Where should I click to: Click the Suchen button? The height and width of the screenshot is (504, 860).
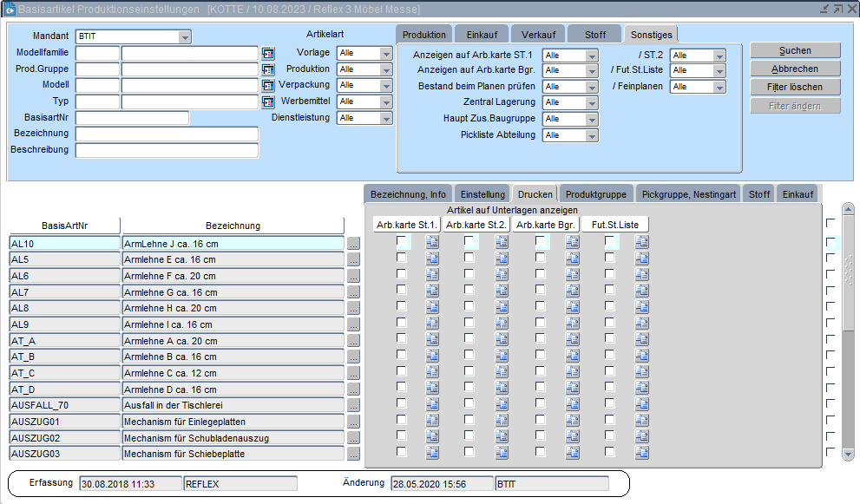click(795, 51)
